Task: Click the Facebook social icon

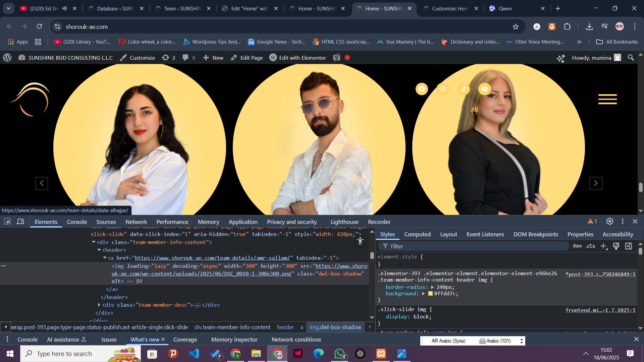Action: [x=422, y=89]
